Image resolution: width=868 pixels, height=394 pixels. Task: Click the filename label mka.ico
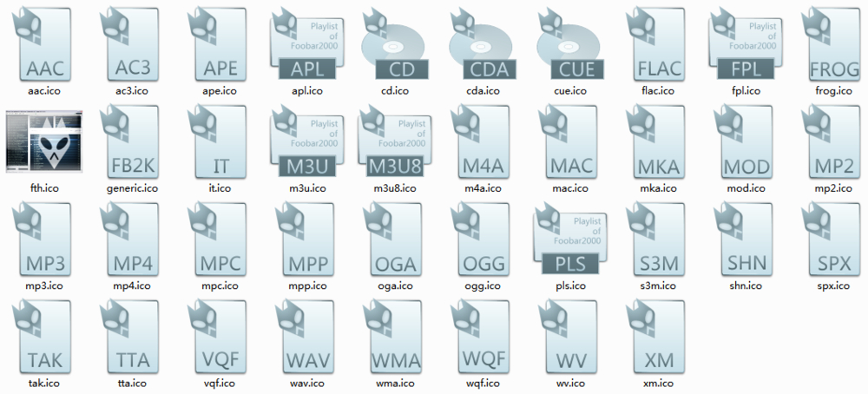point(658,188)
